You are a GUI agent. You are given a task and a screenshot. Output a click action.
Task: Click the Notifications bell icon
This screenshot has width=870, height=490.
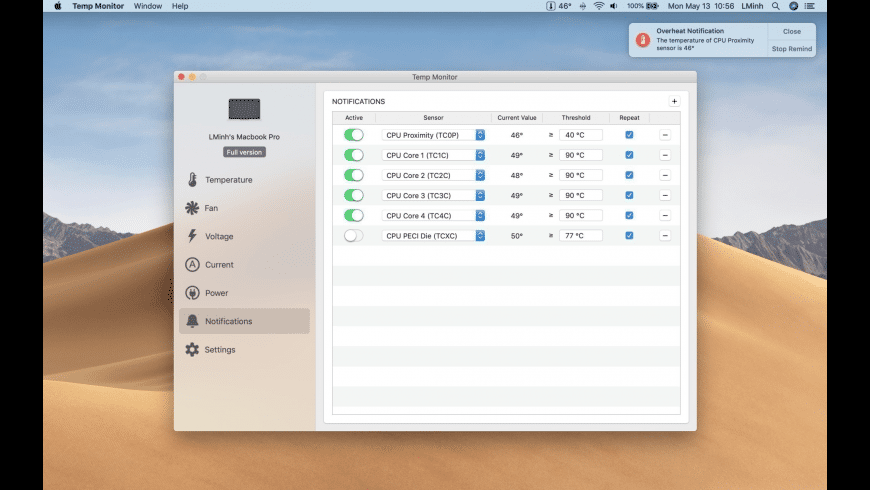click(192, 321)
